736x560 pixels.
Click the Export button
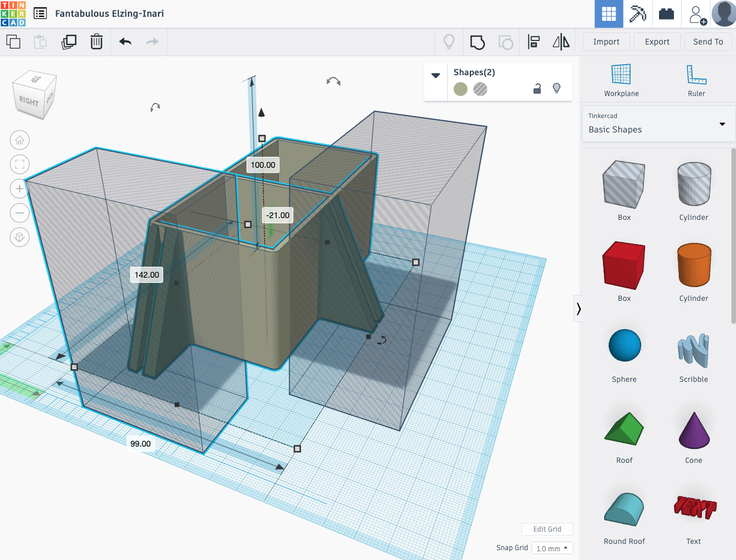pyautogui.click(x=657, y=42)
